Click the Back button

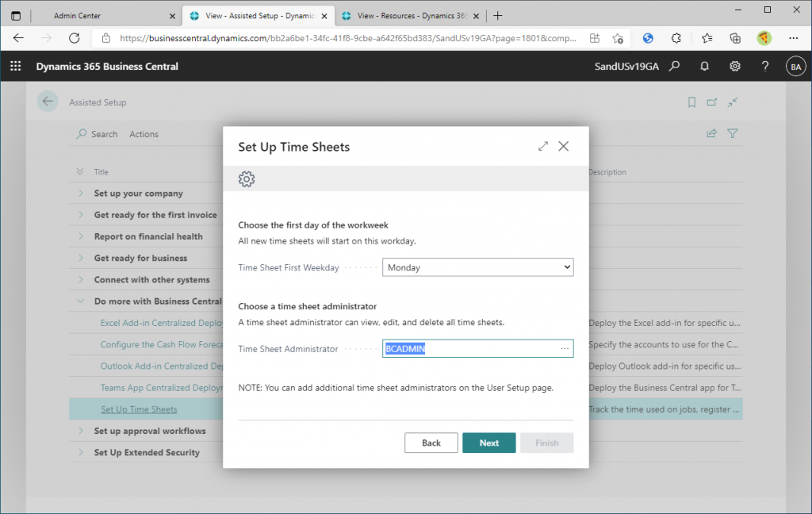click(431, 443)
